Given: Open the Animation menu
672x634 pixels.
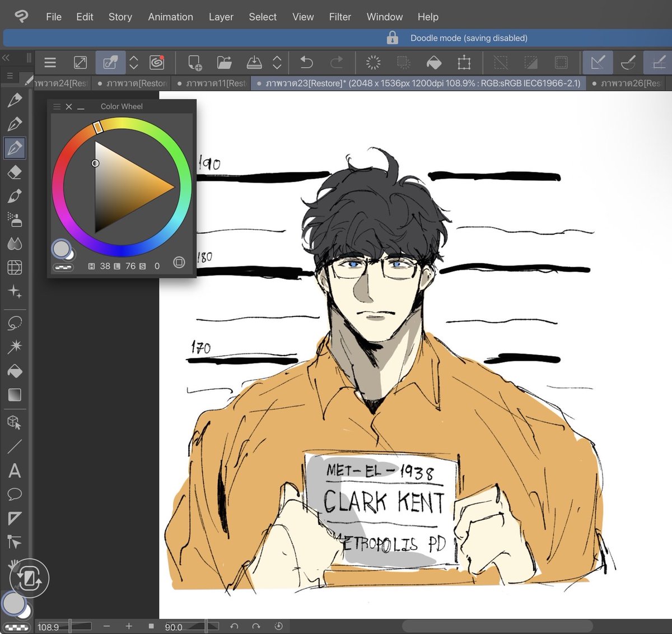Looking at the screenshot, I should coord(170,17).
